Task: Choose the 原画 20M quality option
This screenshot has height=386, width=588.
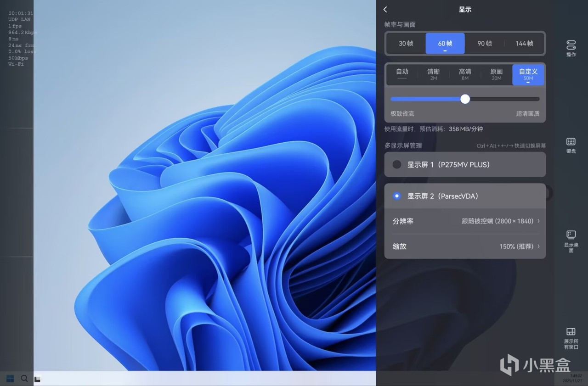Action: click(497, 74)
